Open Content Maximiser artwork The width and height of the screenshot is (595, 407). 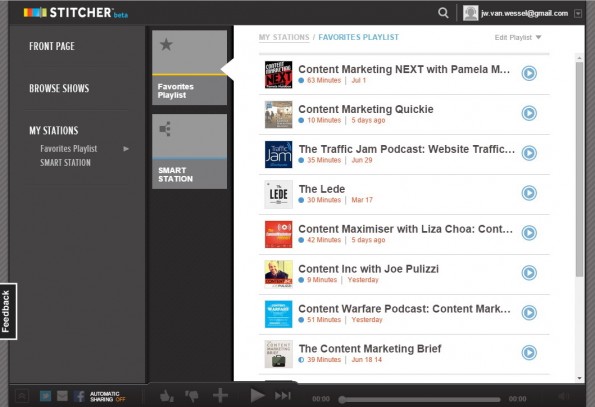click(279, 234)
